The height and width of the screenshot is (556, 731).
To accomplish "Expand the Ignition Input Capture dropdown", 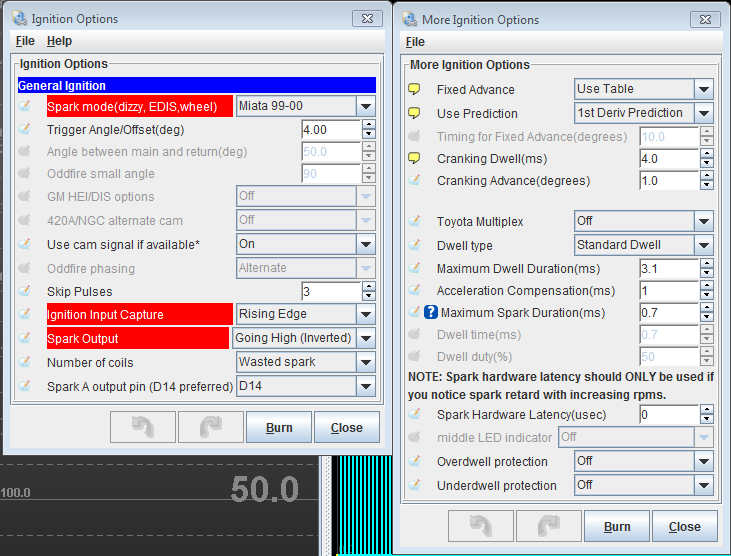I will pyautogui.click(x=366, y=314).
